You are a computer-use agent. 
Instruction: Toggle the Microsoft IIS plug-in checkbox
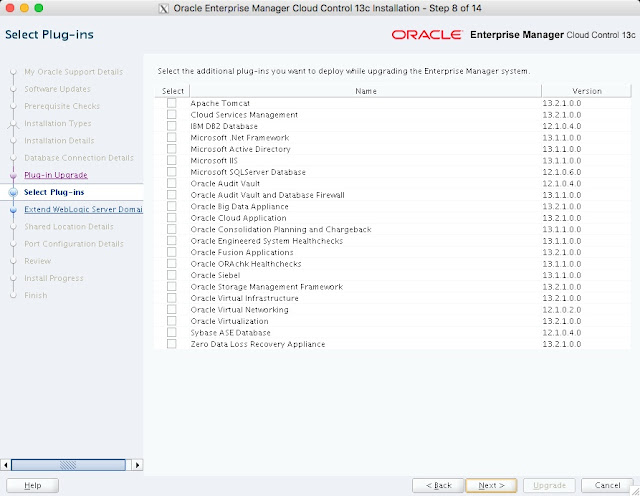[171, 160]
